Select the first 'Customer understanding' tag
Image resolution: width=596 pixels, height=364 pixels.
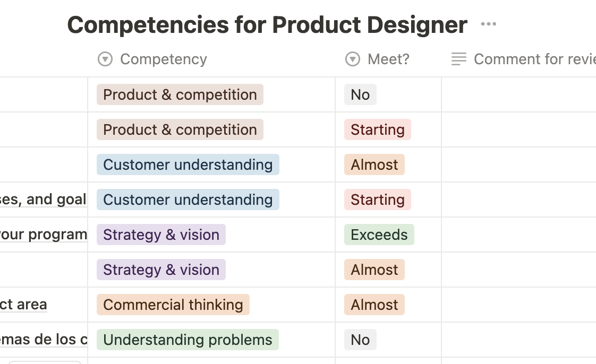[x=188, y=164]
